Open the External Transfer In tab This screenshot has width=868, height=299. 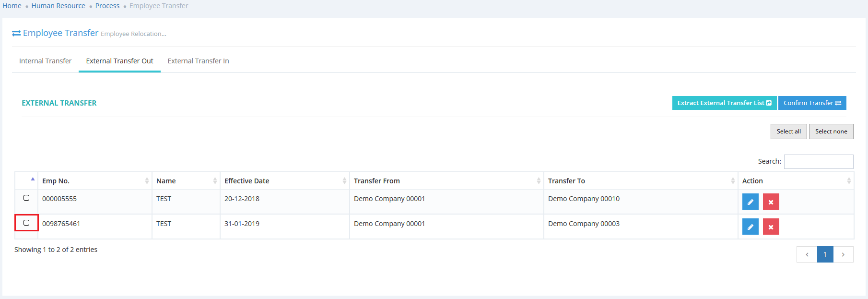(198, 61)
